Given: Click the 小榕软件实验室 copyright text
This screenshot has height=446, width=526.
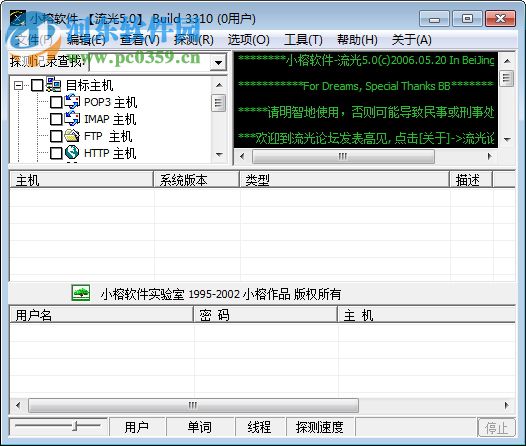Looking at the screenshot, I should click(221, 294).
